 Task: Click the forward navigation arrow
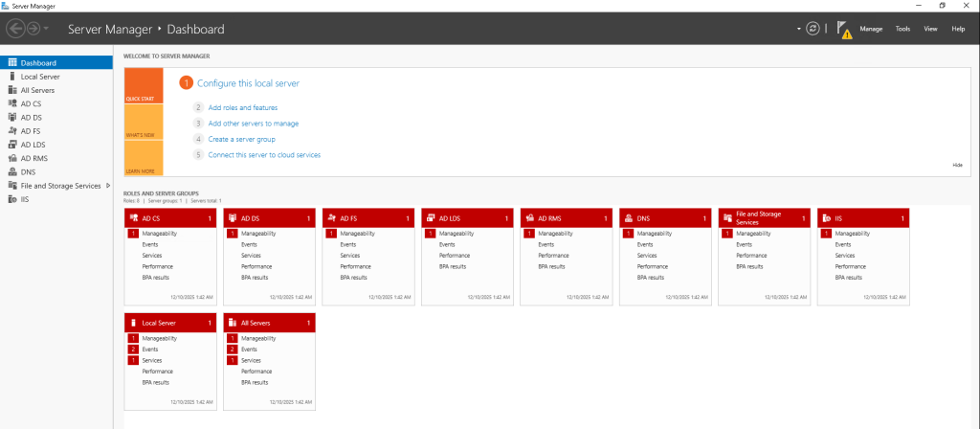33,29
